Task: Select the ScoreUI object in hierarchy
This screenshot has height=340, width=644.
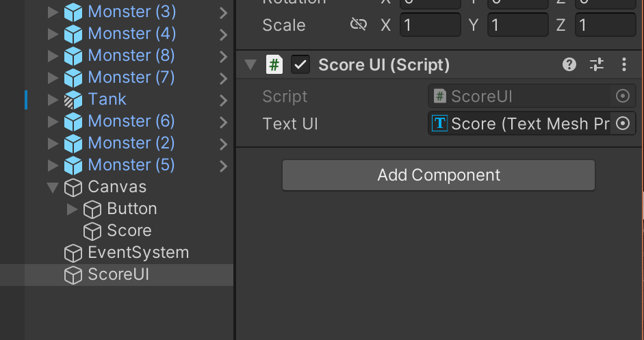Action: point(118,275)
